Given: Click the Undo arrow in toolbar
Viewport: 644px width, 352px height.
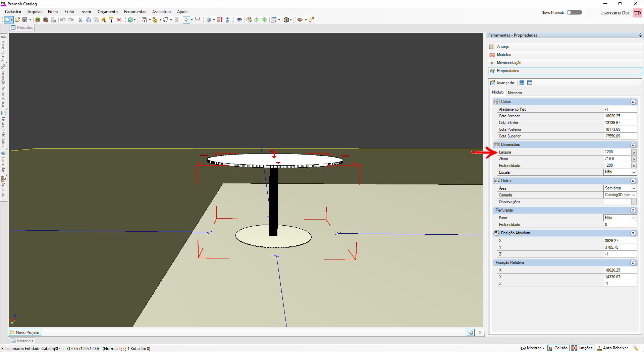Looking at the screenshot, I should pos(63,20).
